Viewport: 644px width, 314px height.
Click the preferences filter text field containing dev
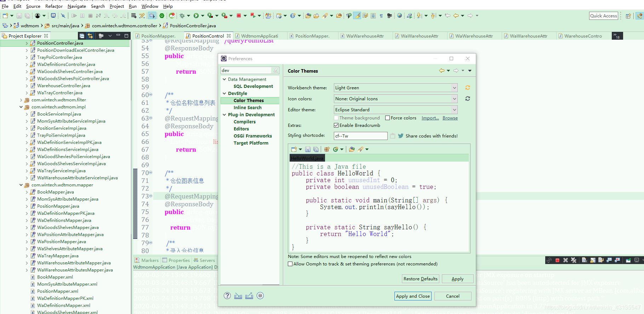coord(246,70)
